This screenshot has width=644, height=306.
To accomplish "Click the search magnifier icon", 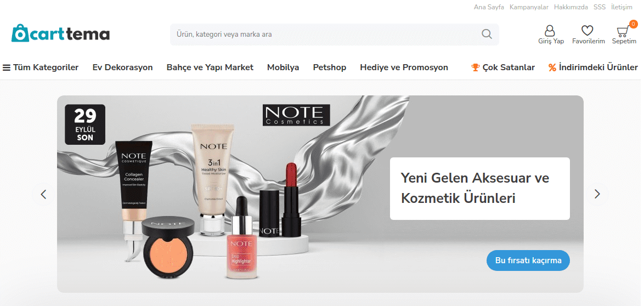I will point(487,34).
